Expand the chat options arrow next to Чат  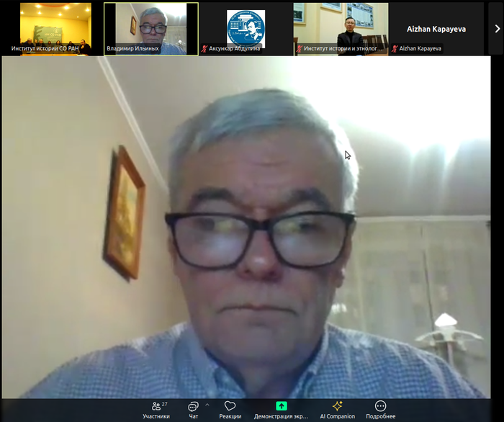[207, 405]
